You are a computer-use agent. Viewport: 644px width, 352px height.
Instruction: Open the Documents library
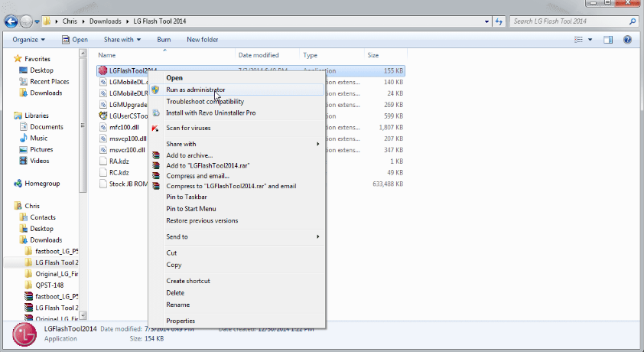click(x=47, y=127)
